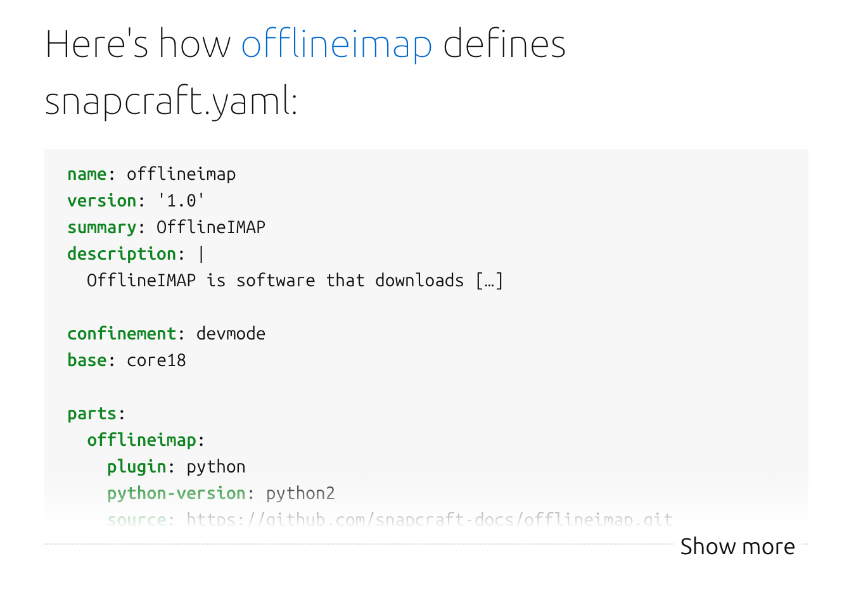The width and height of the screenshot is (868, 608).
Task: Click the 'base' key in the YAML
Action: pos(87,360)
